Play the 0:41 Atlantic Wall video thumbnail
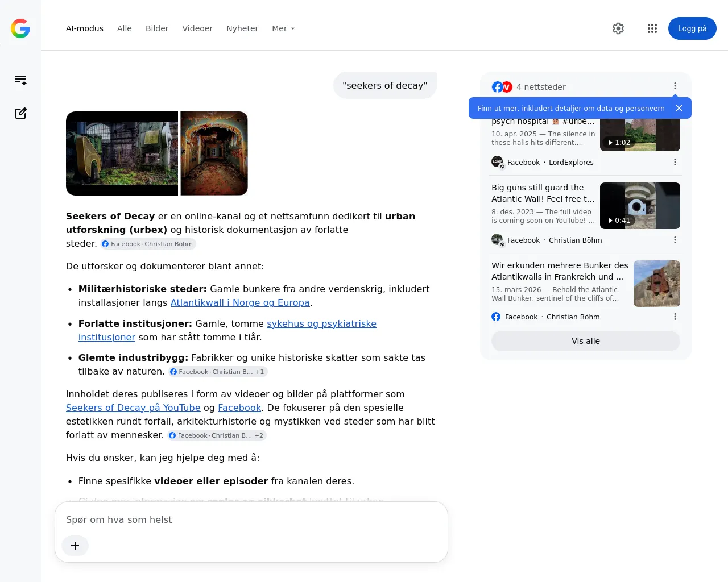 pos(640,206)
